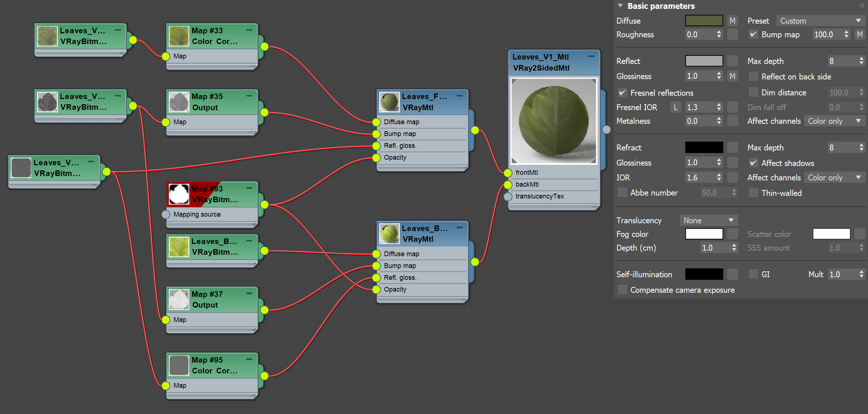Enable Compensate camera exposure

(622, 290)
